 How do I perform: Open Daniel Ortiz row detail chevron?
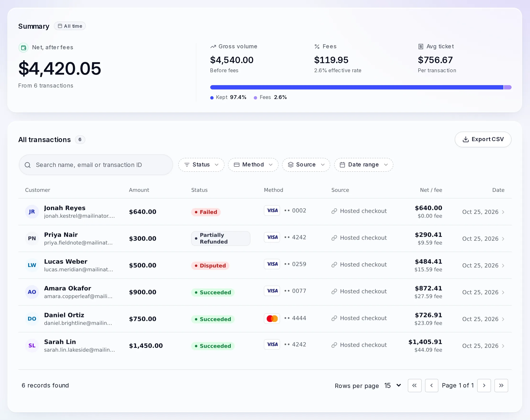503,319
